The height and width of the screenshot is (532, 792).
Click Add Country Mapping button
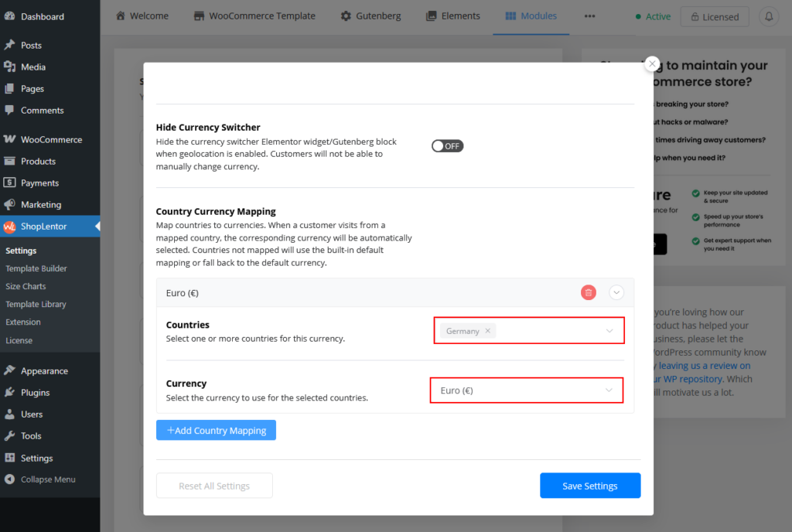tap(216, 431)
